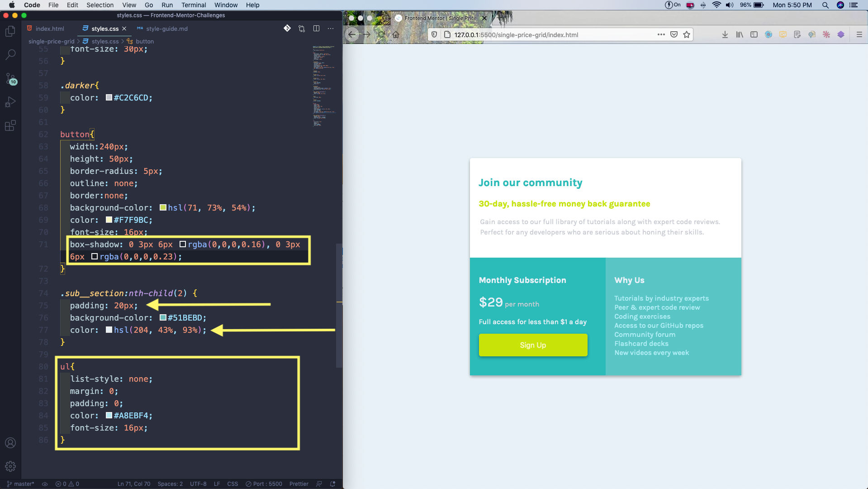
Task: Open notifications bell in status bar
Action: pos(333,484)
